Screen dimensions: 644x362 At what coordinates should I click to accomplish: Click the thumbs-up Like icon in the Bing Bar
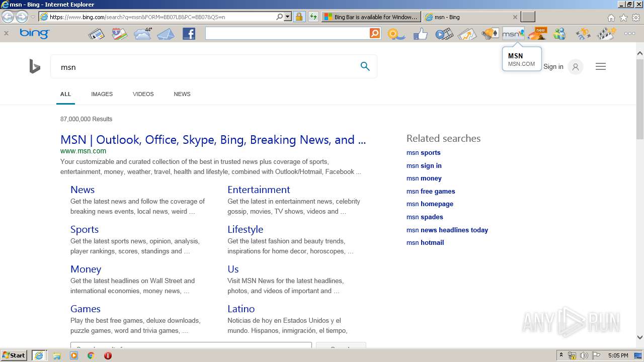(x=420, y=34)
